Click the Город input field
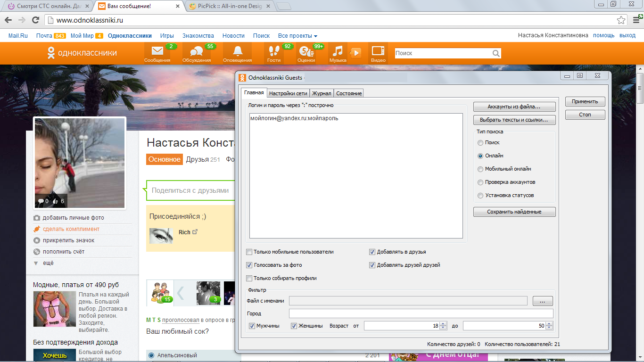Image resolution: width=644 pixels, height=362 pixels. point(421,313)
